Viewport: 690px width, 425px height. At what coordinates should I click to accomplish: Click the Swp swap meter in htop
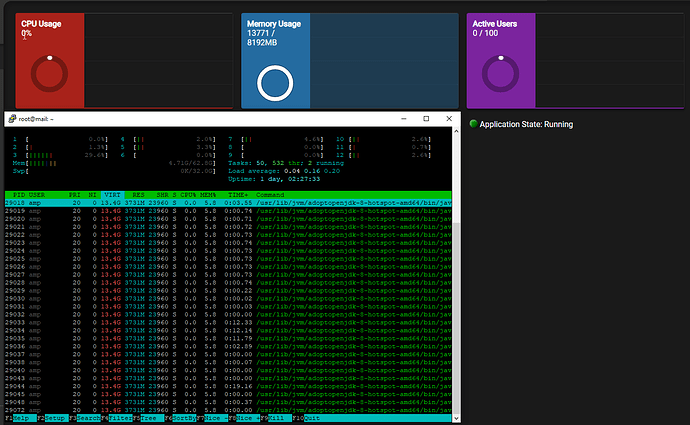tap(114, 171)
